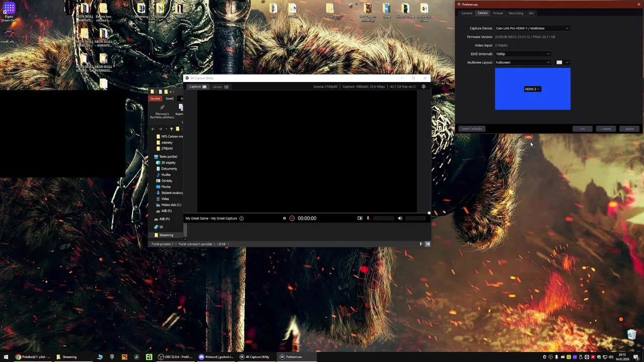Open recent locations chevron in File Explorer
The width and height of the screenshot is (644, 362).
click(x=166, y=129)
